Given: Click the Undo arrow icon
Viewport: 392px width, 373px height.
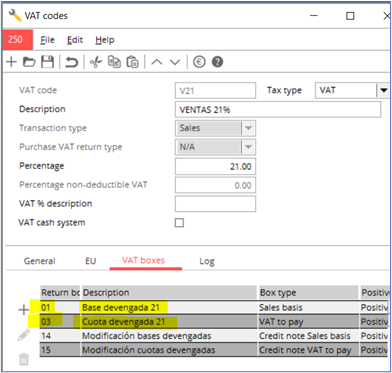Looking at the screenshot, I should [x=71, y=62].
